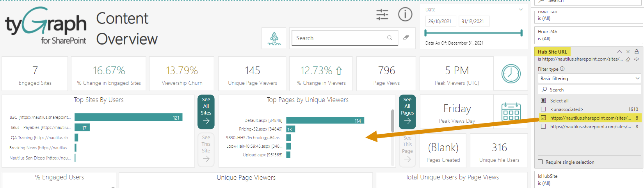The image size is (644, 188).
Task: Expand the IsHubSite filter card
Action: [589, 180]
